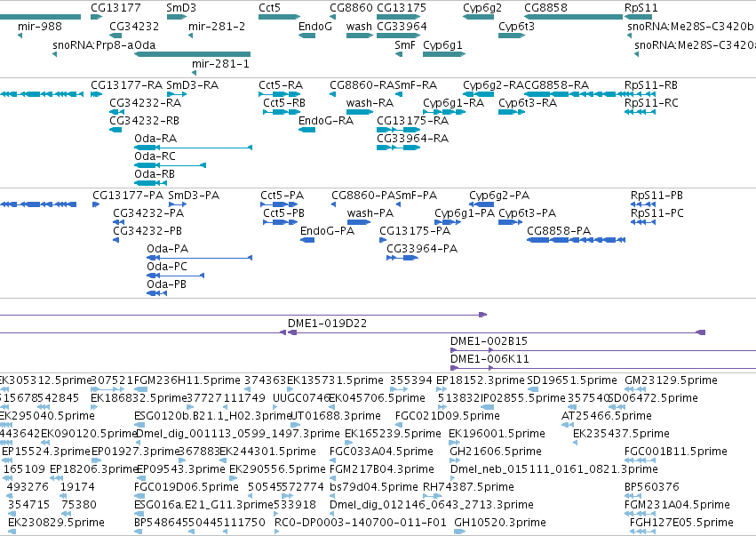Open the CG13177-RA transcript label
The image size is (756, 536).
[x=127, y=85]
